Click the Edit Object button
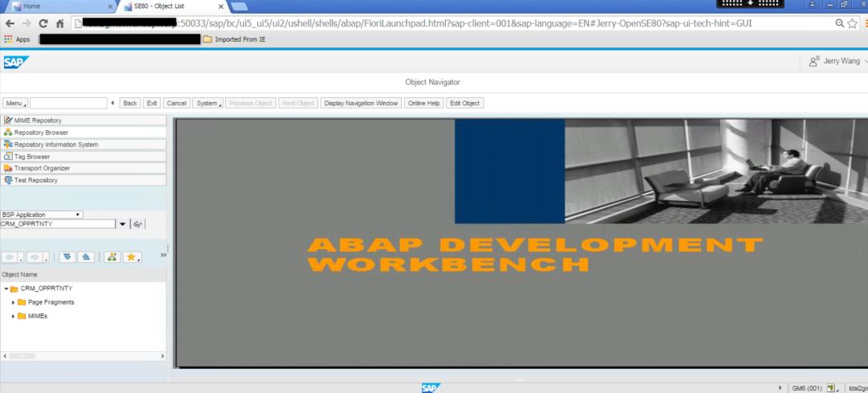The height and width of the screenshot is (393, 868). tap(465, 103)
